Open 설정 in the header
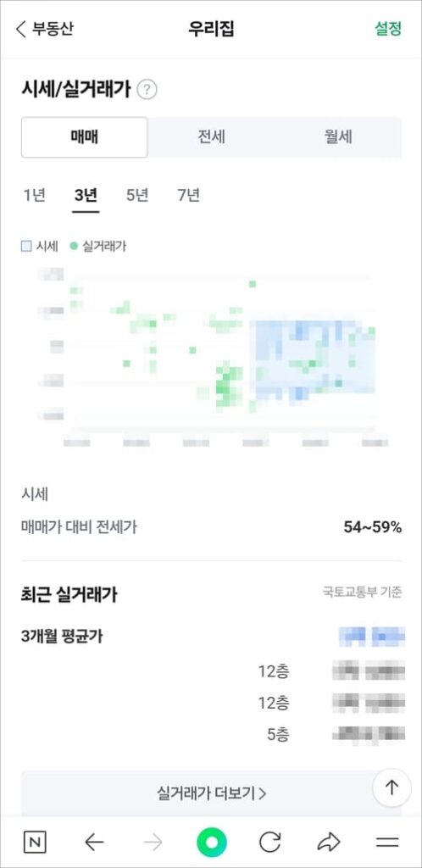 (388, 29)
